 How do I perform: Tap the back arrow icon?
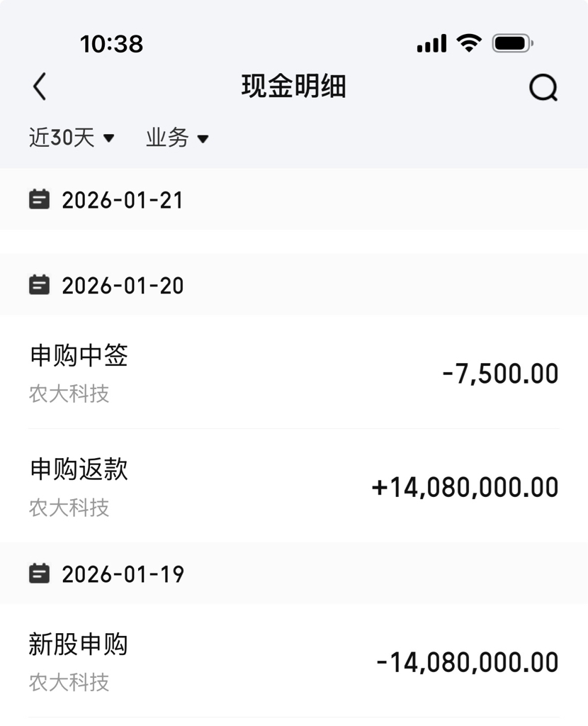pyautogui.click(x=40, y=86)
